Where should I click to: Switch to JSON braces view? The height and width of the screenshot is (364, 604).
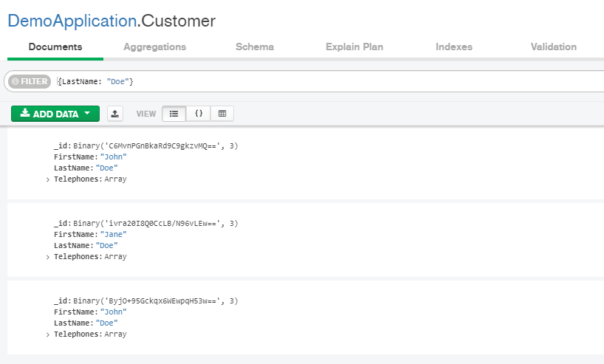(x=199, y=114)
